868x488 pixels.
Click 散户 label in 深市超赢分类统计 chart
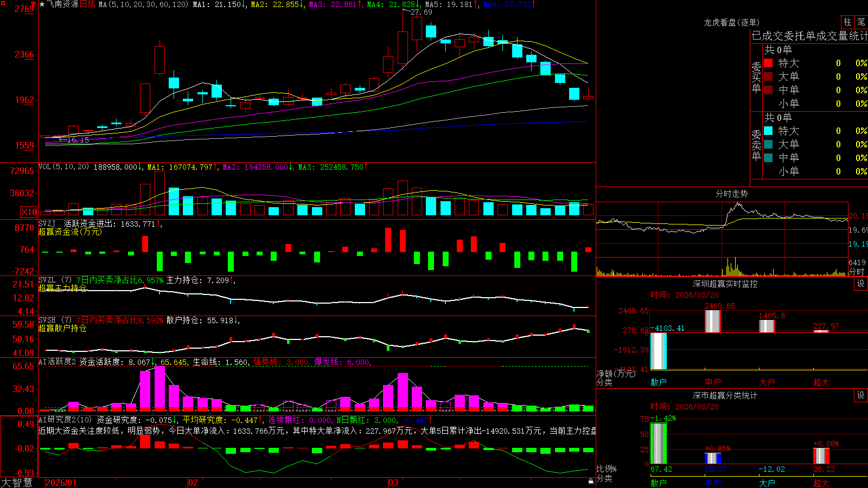pyautogui.click(x=659, y=483)
